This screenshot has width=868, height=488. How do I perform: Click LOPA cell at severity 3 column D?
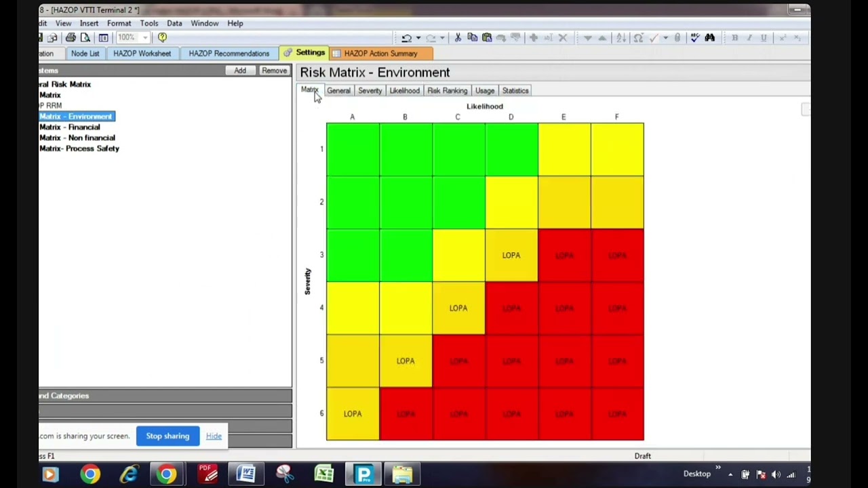(x=511, y=256)
